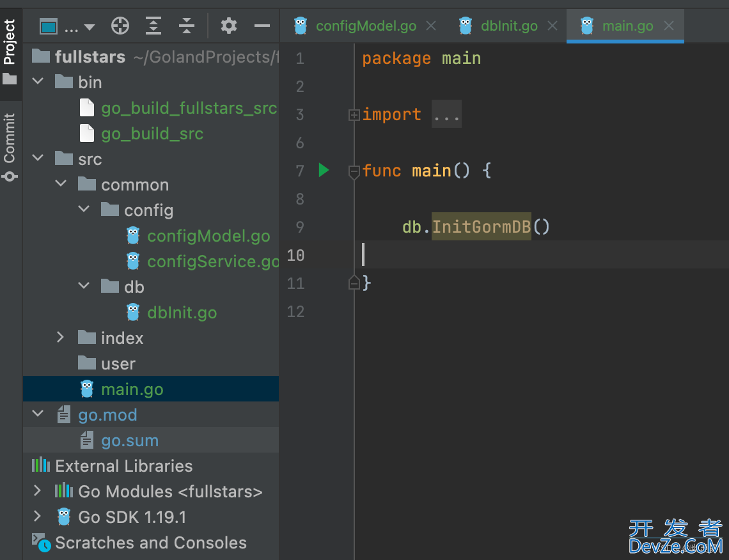The height and width of the screenshot is (560, 729).
Task: Click InitGormDB in the code
Action: pyautogui.click(x=481, y=227)
